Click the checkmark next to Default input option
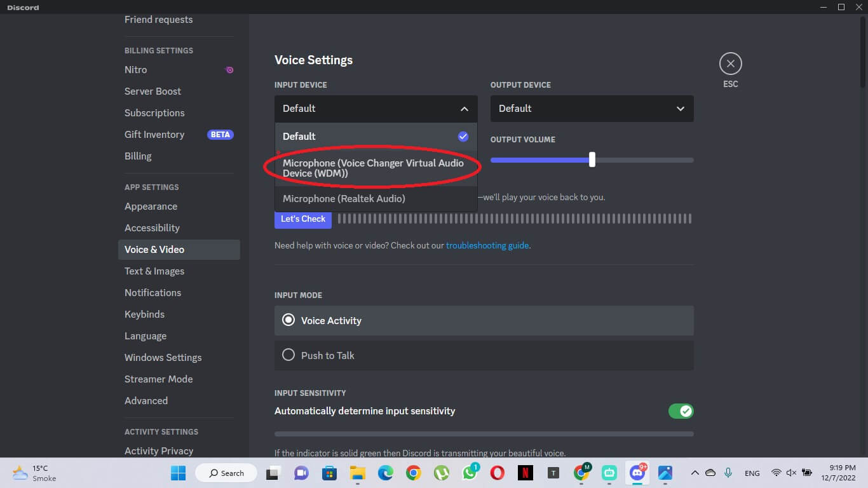 [x=463, y=137]
